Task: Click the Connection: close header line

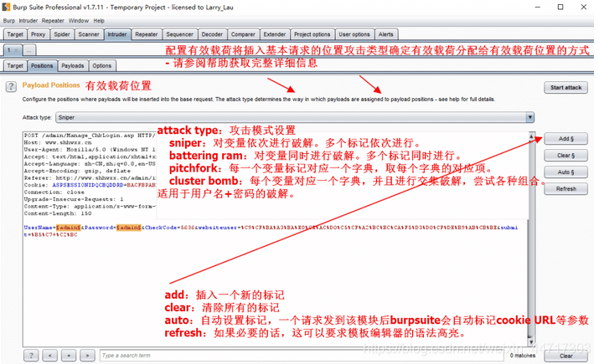Action: [54, 192]
